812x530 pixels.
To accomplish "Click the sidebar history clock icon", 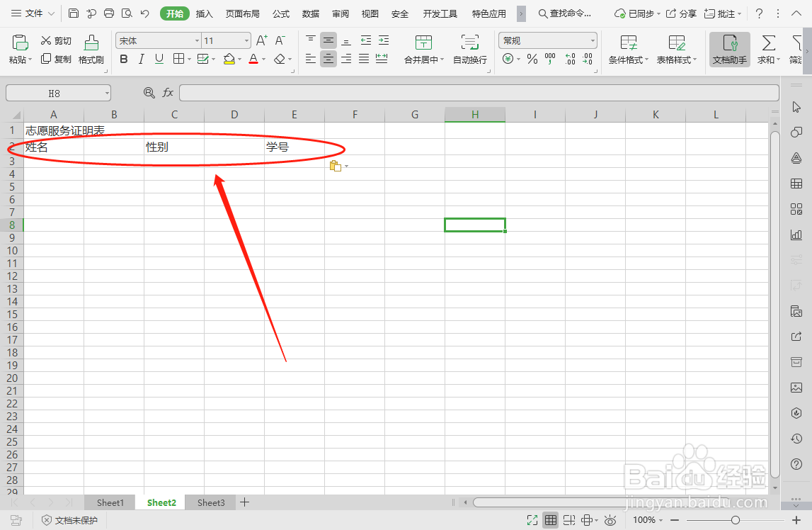I will [796, 439].
